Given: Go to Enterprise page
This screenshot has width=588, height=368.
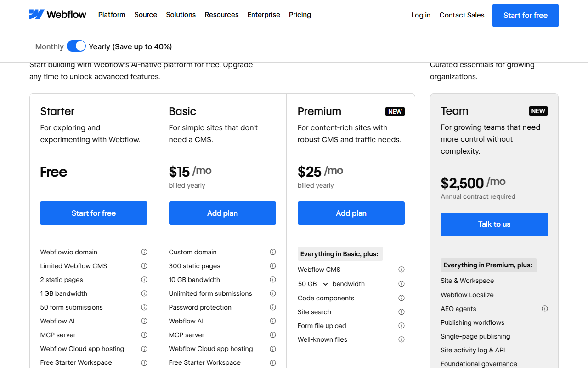Looking at the screenshot, I should [264, 15].
